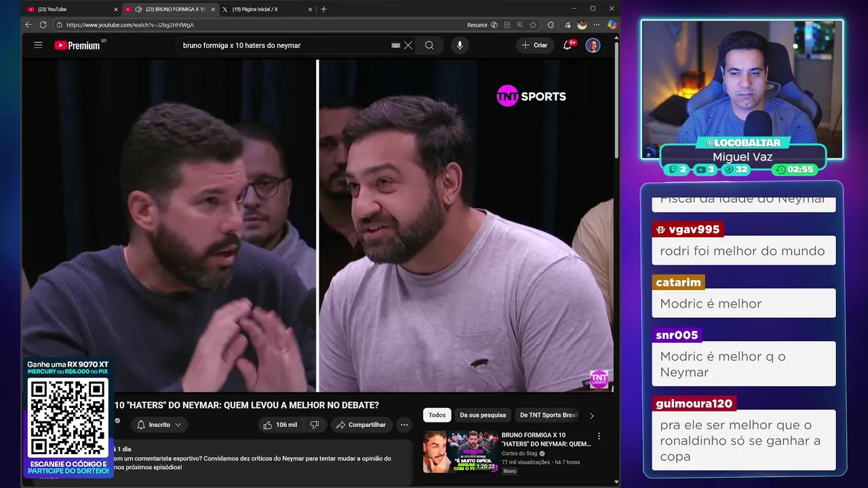Open the YouTube guide hamburger menu
The height and width of the screenshot is (488, 868).
coord(38,45)
